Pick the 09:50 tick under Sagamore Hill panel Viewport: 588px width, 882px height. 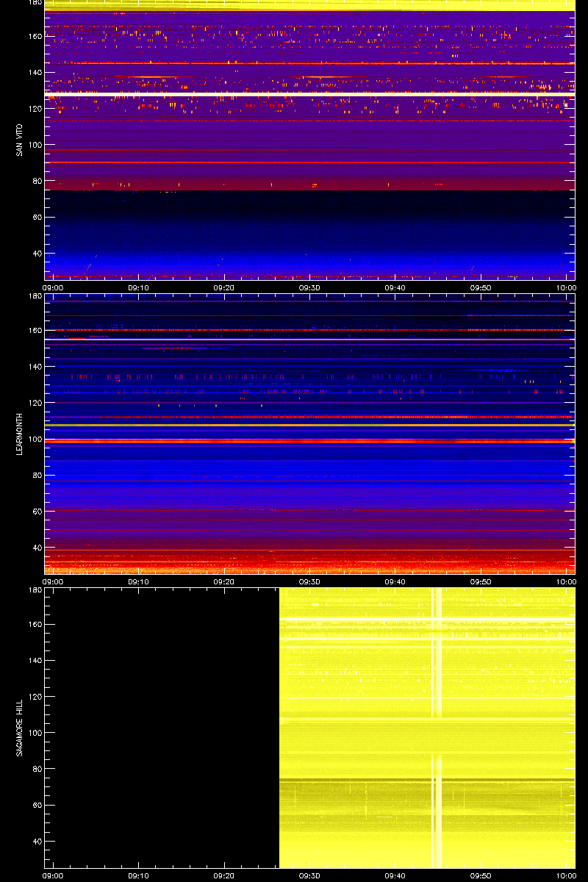click(481, 875)
